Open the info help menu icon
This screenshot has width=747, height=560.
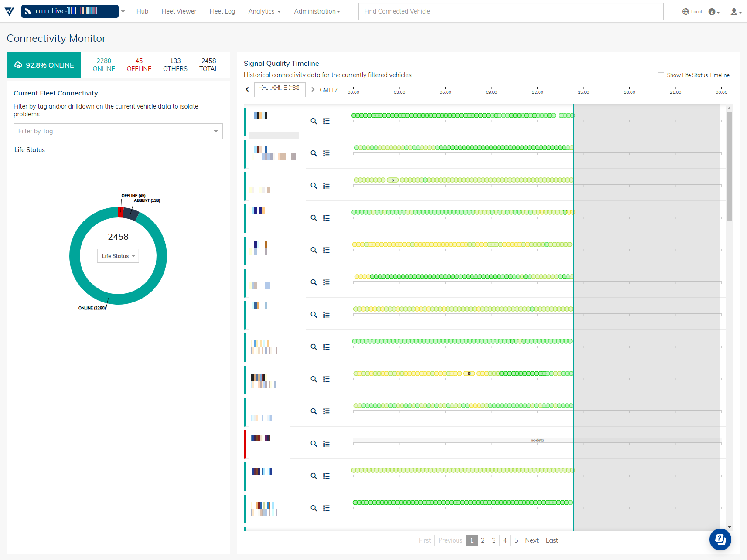tap(714, 12)
